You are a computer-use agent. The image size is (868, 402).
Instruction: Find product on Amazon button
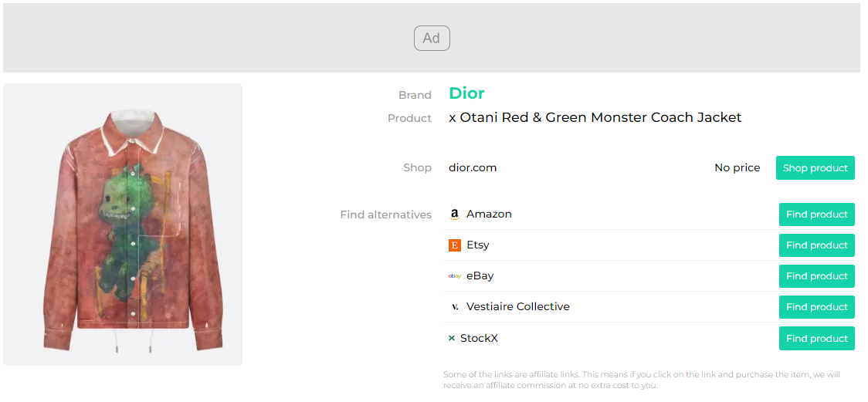816,215
